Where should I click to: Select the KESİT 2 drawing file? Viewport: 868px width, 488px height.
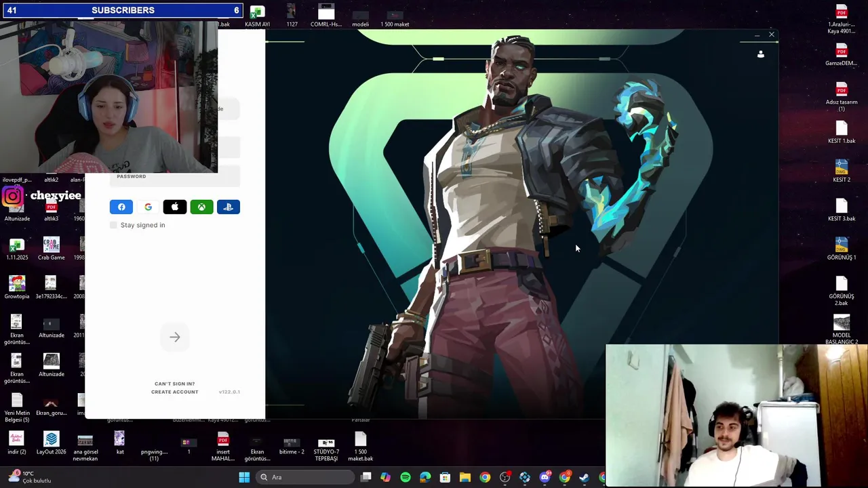842,171
